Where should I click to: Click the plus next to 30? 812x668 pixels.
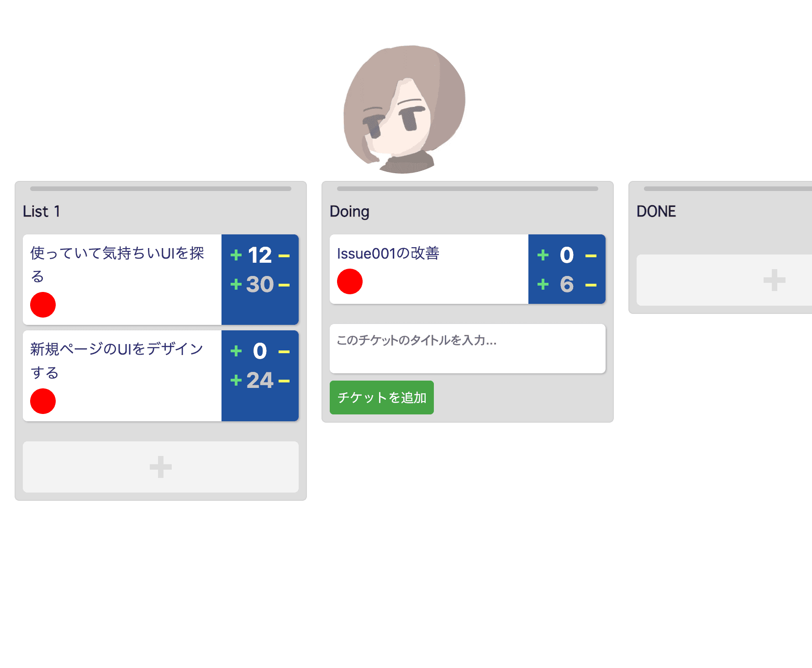(236, 284)
